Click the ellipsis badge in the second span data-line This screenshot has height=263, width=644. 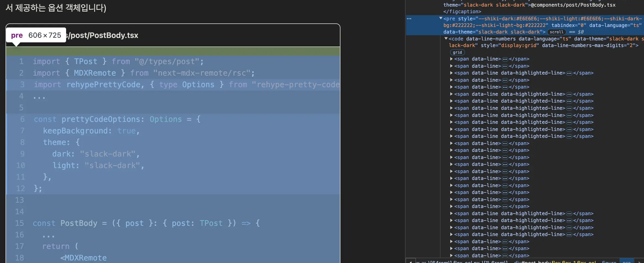505,66
